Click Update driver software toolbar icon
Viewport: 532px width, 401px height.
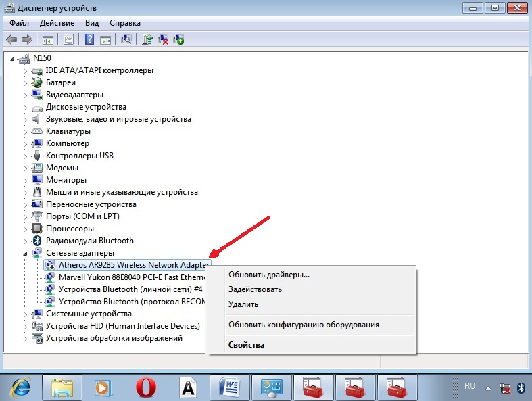point(147,39)
